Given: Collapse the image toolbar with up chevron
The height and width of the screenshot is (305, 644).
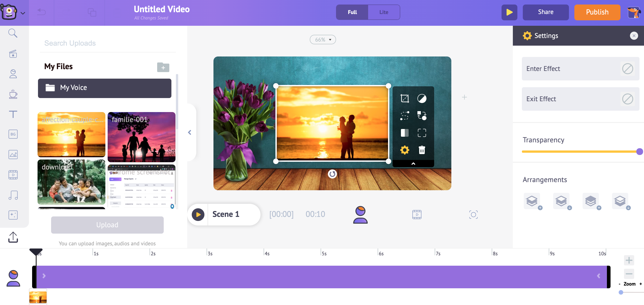Looking at the screenshot, I should coord(413,164).
